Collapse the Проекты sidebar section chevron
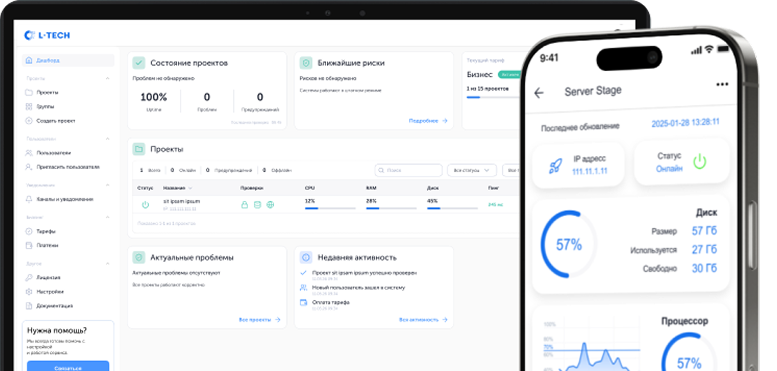 click(108, 78)
